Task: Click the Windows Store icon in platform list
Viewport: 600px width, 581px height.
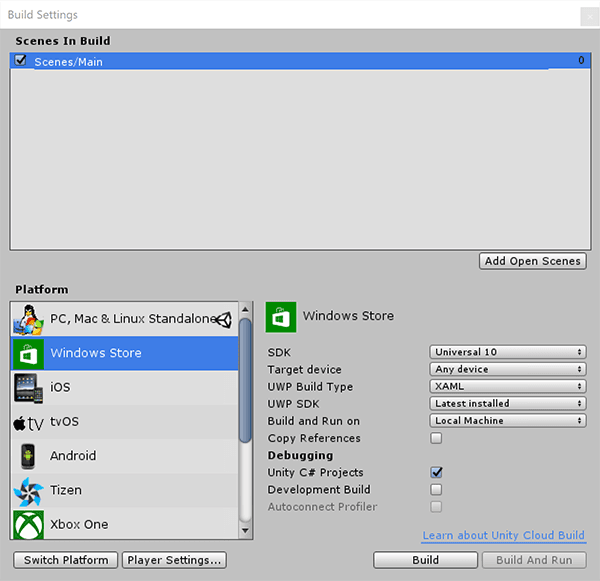Action: [28, 353]
